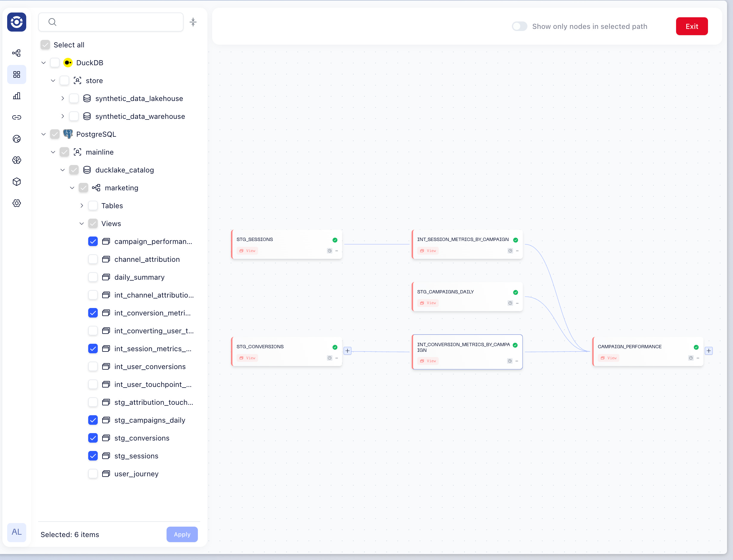Select the user_journey view item
The width and height of the screenshot is (733, 560).
coord(136,474)
